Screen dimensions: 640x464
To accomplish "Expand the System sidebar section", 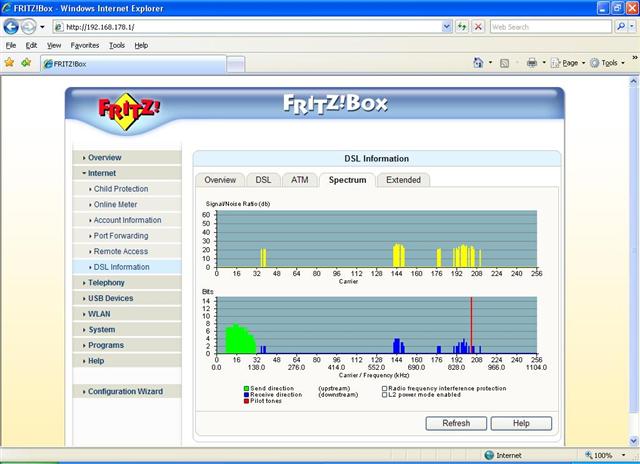I will point(127,330).
